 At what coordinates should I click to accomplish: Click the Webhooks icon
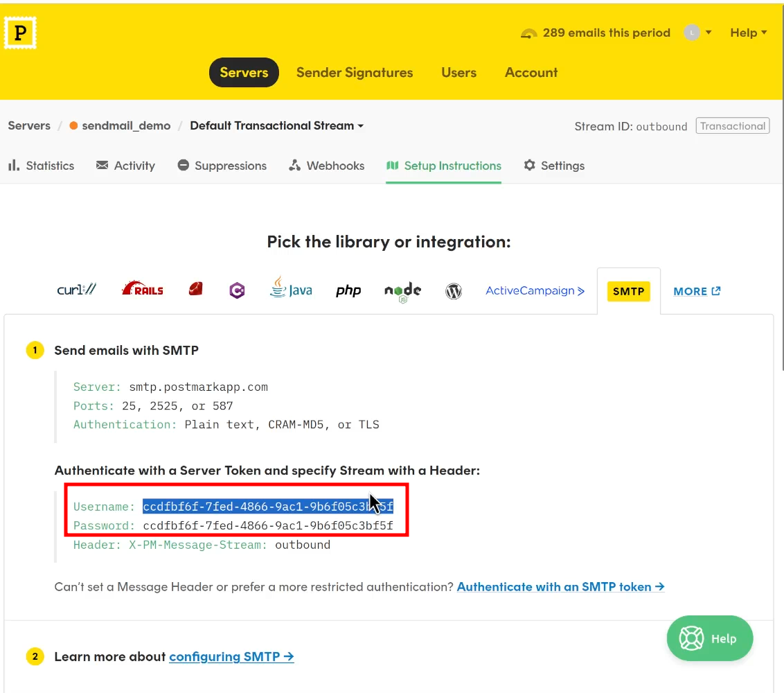295,165
